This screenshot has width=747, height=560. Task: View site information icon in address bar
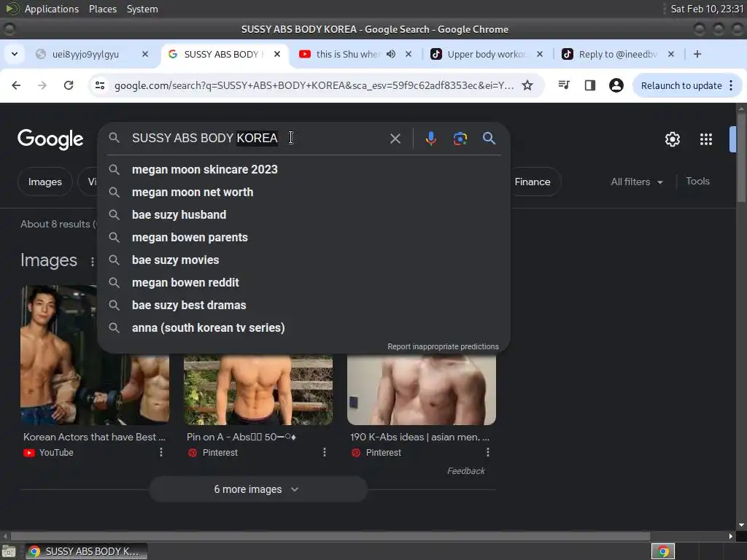pos(100,85)
